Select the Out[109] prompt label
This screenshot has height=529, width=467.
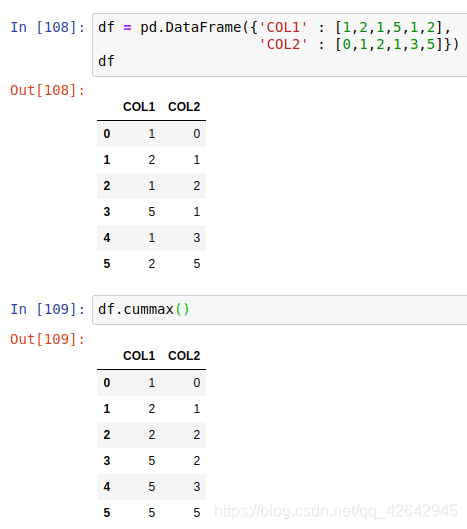pyautogui.click(x=48, y=339)
